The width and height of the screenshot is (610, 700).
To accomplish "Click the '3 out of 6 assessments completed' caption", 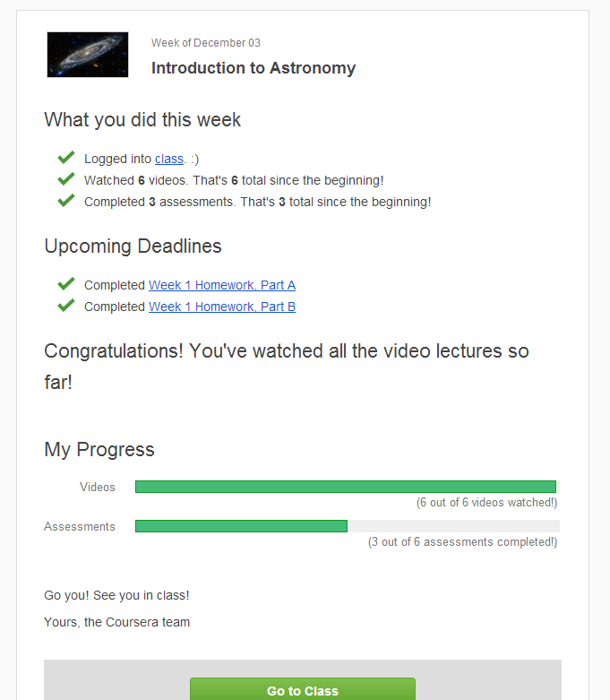I will (462, 542).
